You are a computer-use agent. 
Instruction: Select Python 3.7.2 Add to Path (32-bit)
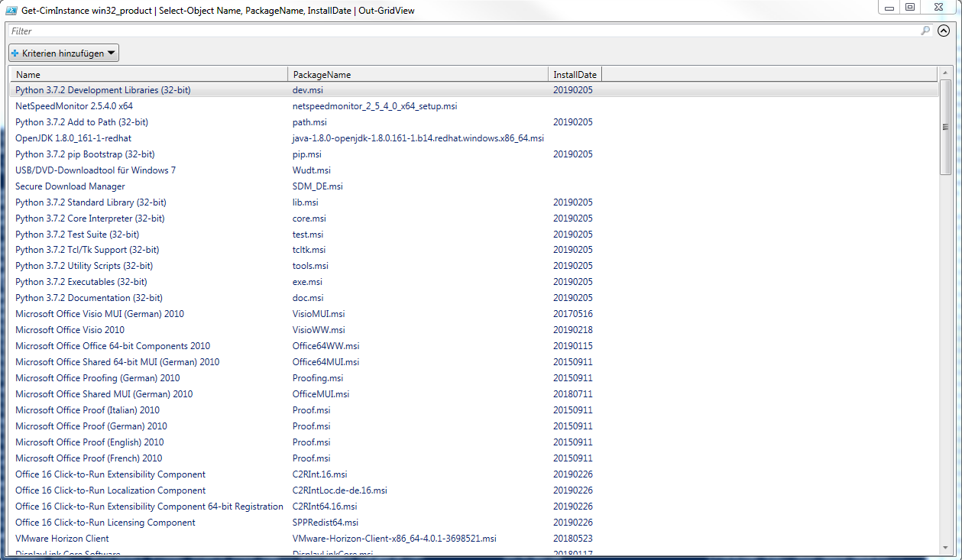click(x=474, y=122)
